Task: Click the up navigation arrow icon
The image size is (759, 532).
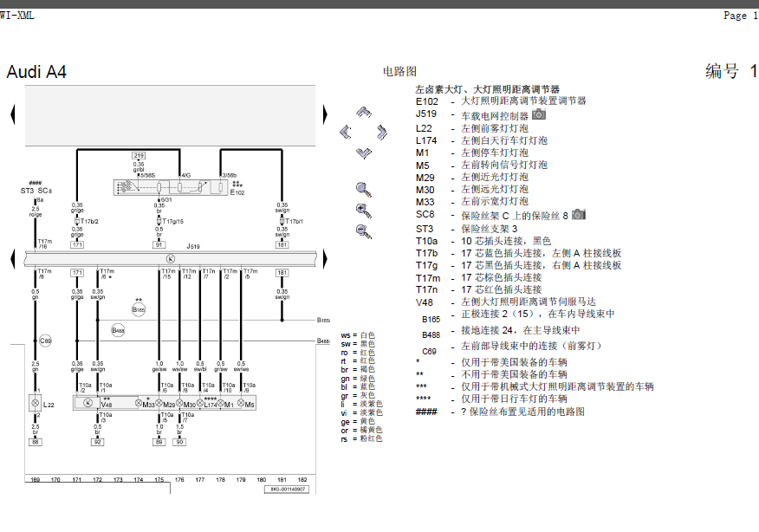Action: coord(364,113)
